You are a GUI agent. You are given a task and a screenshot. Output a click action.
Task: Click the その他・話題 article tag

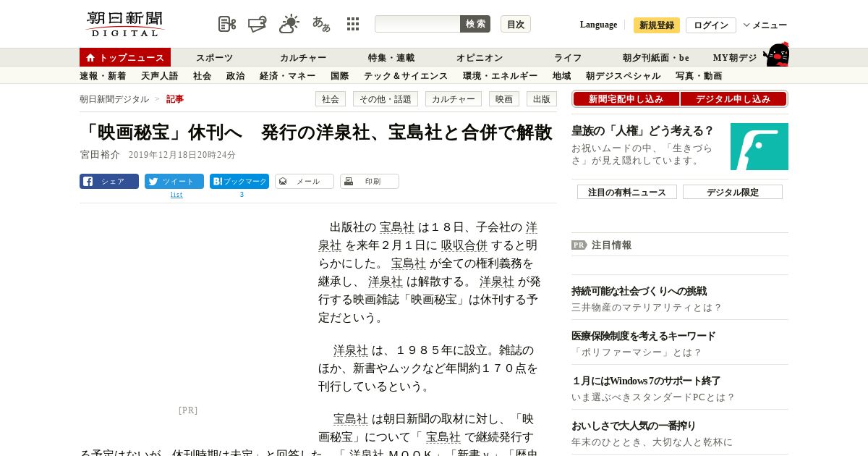pyautogui.click(x=386, y=99)
